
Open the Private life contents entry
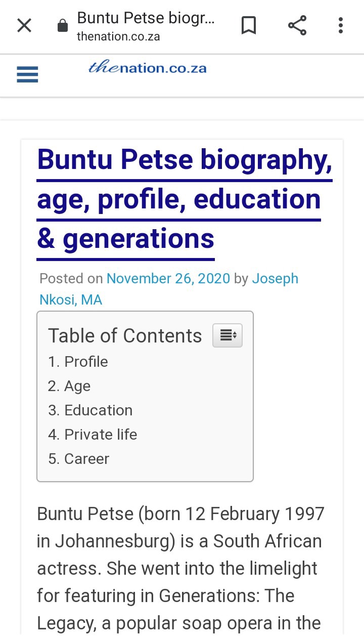(93, 435)
